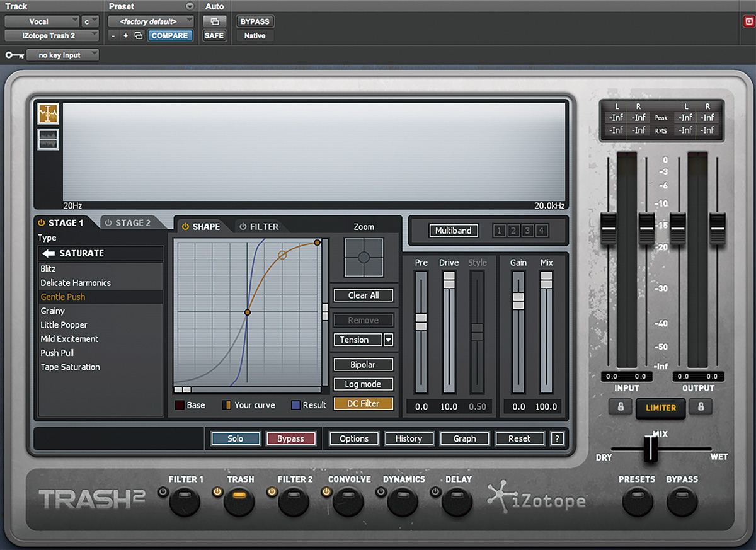Click the red target plug-in button
The height and width of the screenshot is (550, 756).
point(748,21)
